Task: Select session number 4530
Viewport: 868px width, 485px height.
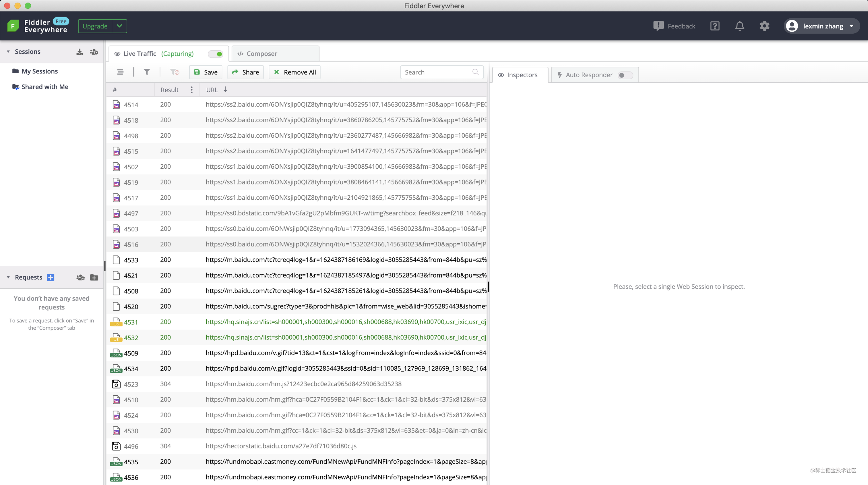Action: [131, 431]
